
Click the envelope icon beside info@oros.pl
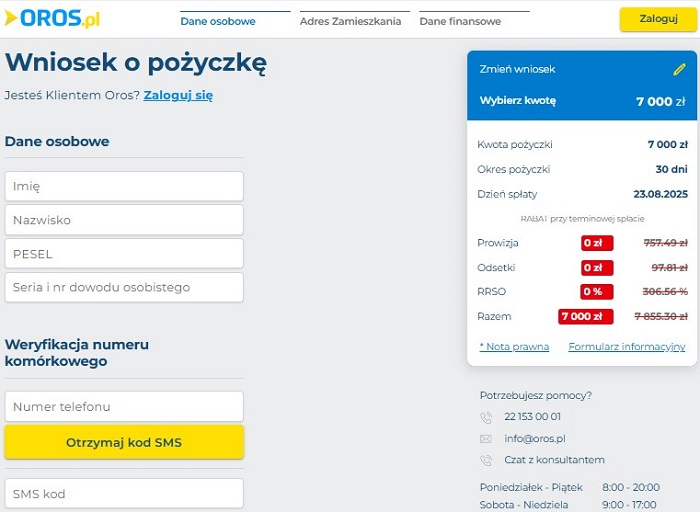pyautogui.click(x=486, y=439)
